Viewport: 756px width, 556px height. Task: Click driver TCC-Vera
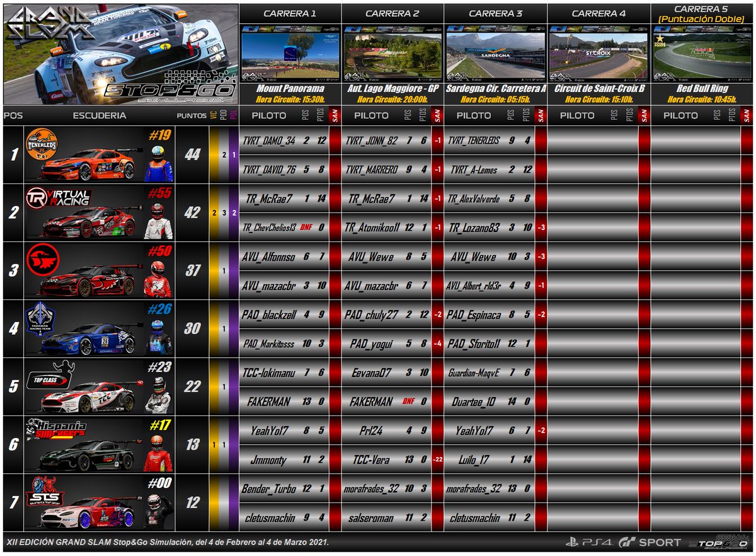point(372,459)
